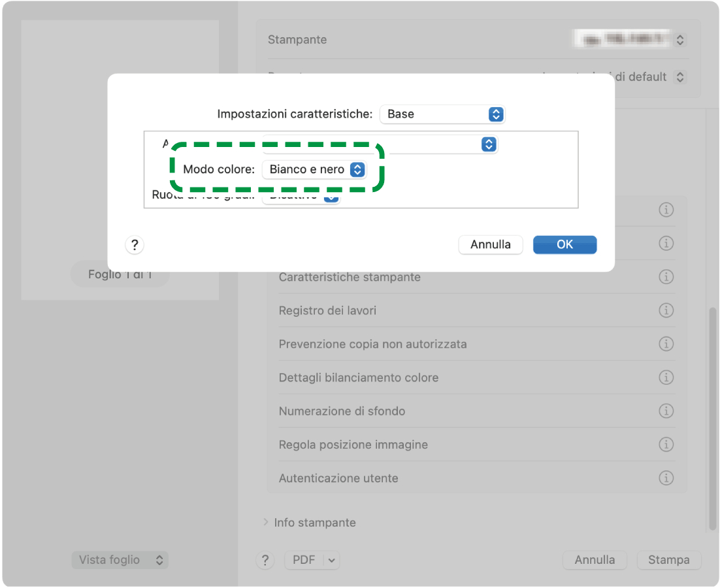Viewport: 720px width, 588px height.
Task: Click the Stampa button
Action: pyautogui.click(x=668, y=560)
